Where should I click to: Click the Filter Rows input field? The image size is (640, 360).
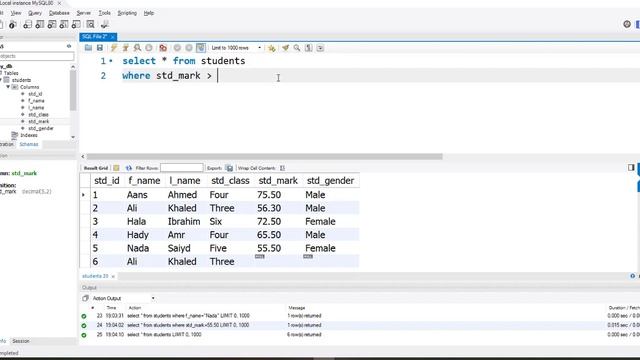(x=182, y=168)
